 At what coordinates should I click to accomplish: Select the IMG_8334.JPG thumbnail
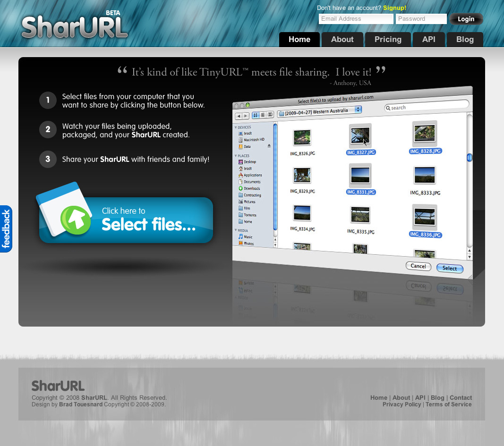[302, 213]
